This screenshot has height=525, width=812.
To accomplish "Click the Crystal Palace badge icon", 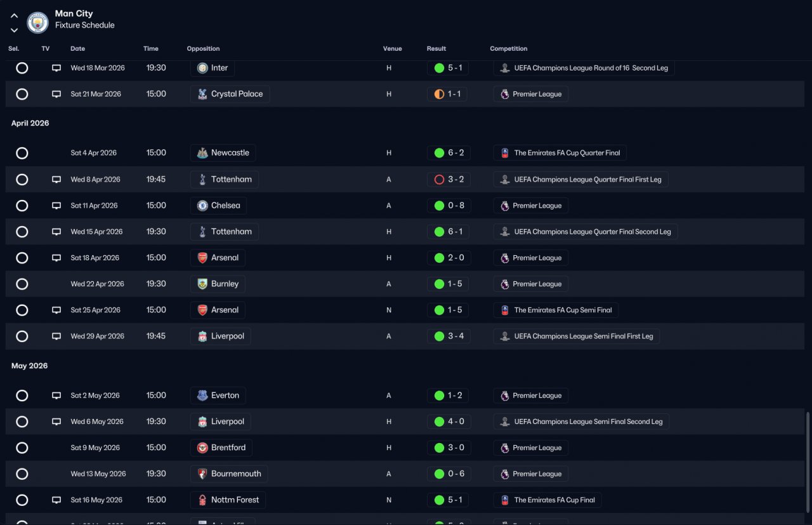I will (202, 94).
